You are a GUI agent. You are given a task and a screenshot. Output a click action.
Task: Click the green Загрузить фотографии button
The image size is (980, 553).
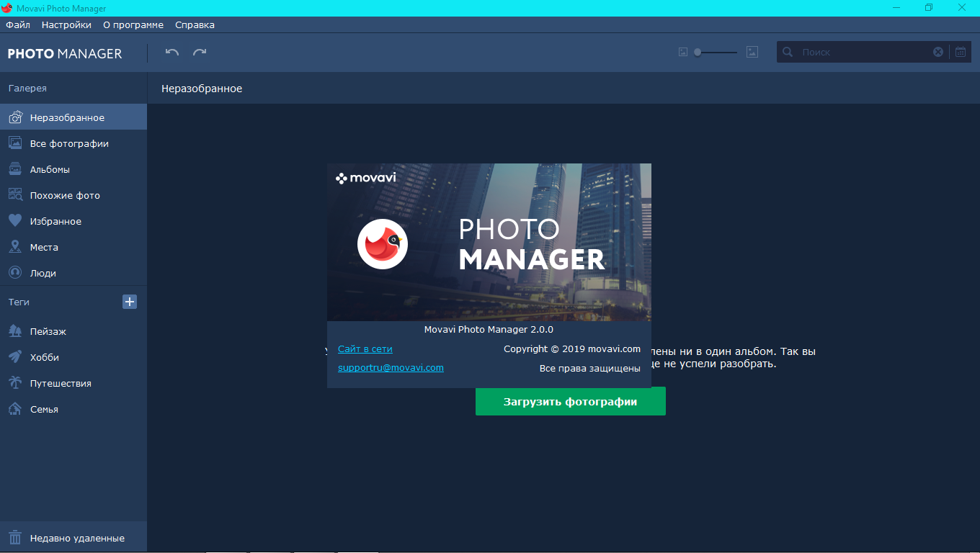570,401
